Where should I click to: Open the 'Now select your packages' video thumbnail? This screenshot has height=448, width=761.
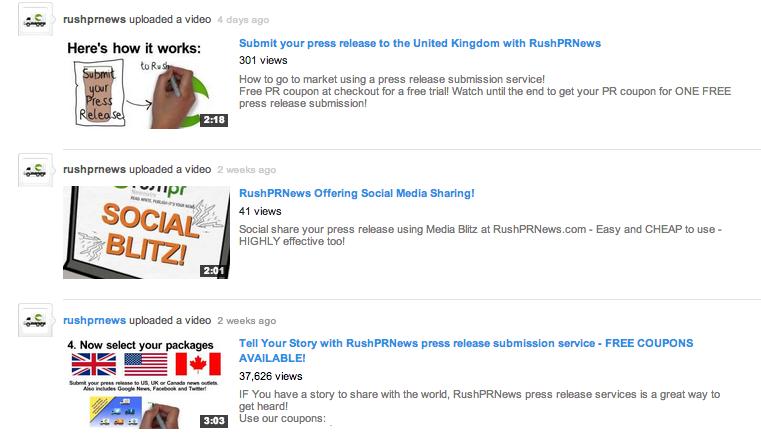click(146, 383)
